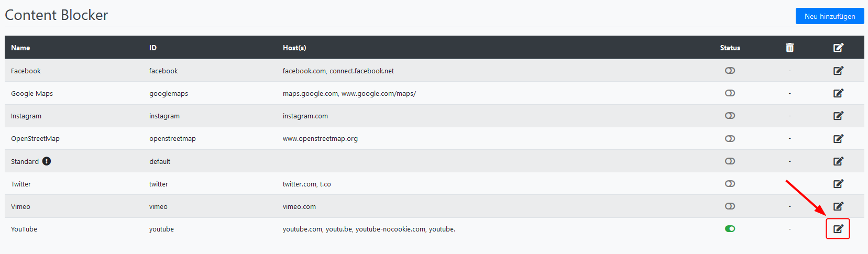Click the Vimeo edit icon
868x254 pixels.
[x=839, y=206]
